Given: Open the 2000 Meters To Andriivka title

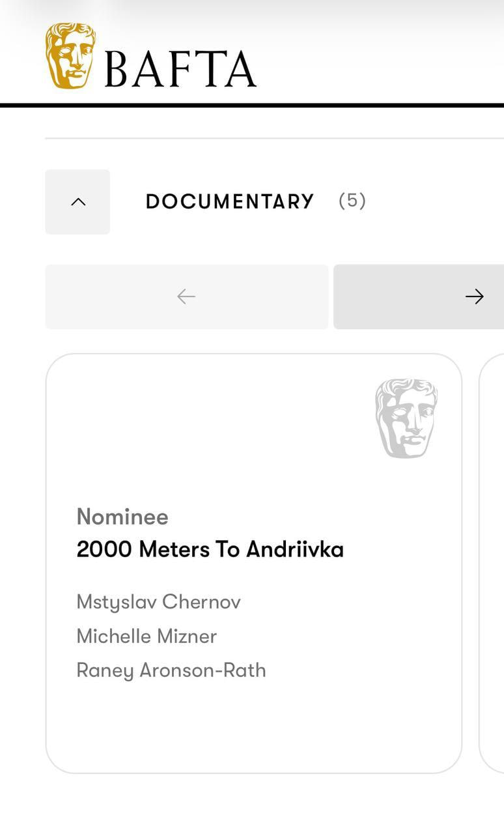Looking at the screenshot, I should coord(210,549).
